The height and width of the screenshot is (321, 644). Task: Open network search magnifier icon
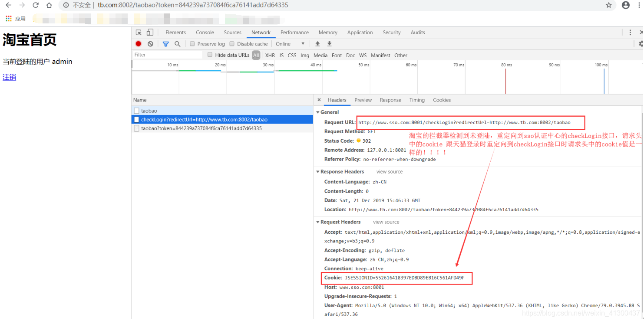(177, 44)
